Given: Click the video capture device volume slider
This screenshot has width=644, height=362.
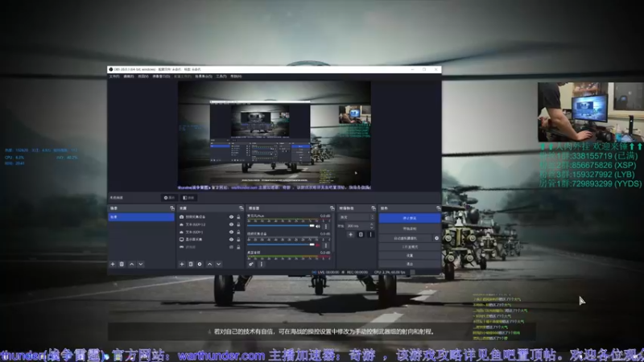Looking at the screenshot, I should pos(280,245).
